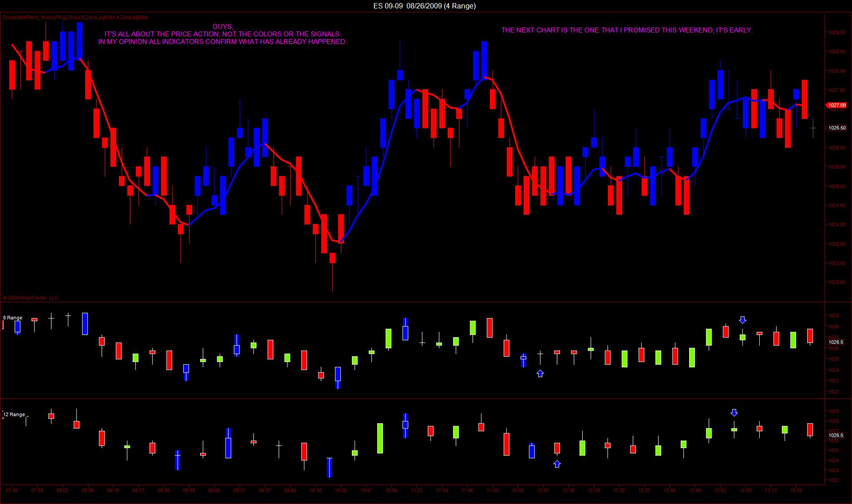This screenshot has height=504, width=852.
Task: Click the 'THE NEXT CHART IS THE ONE' annotation
Action: click(627, 30)
